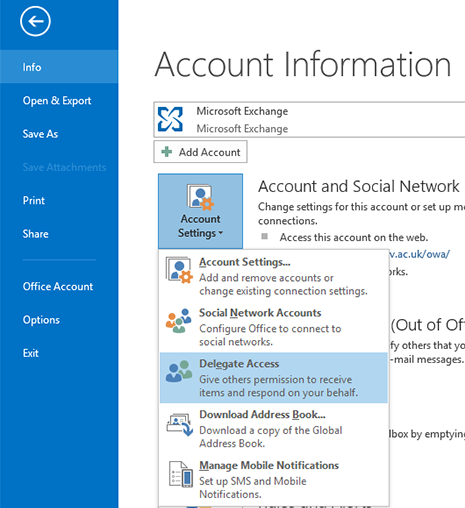The height and width of the screenshot is (508, 465).
Task: Click the Social Network Accounts people icon
Action: (179, 321)
